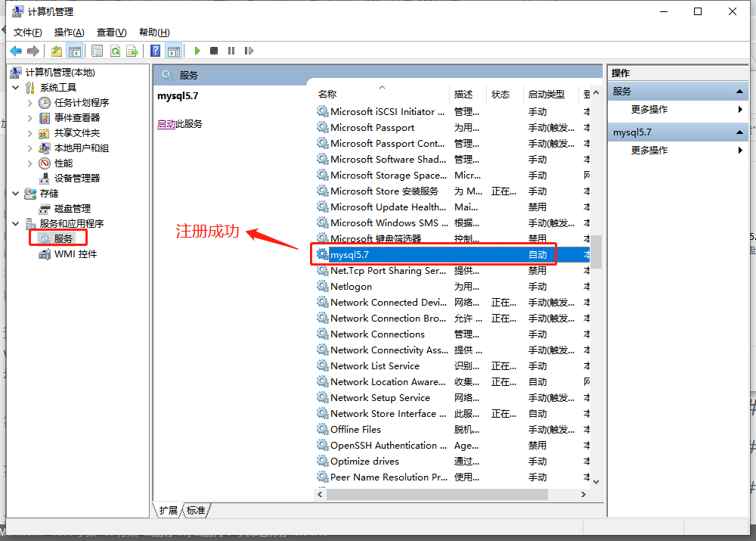Viewport: 756px width, 541px height.
Task: Collapse the mysql5.7 actions section arrow
Action: [x=739, y=132]
